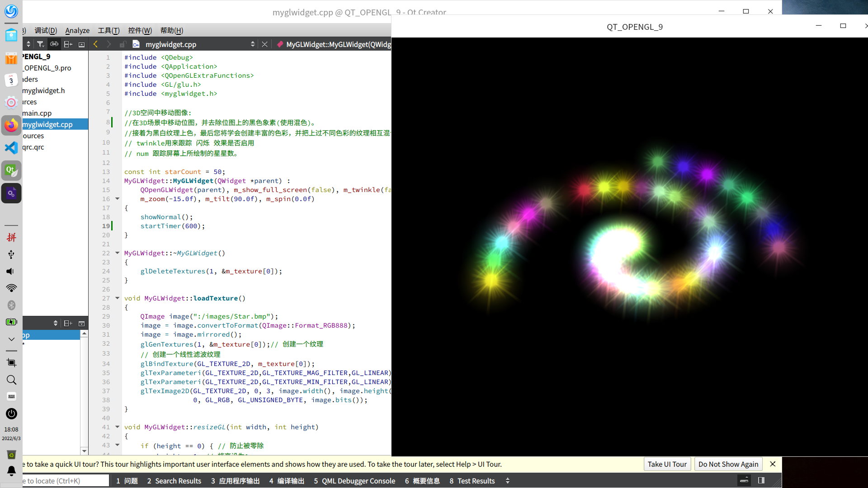Collapse the loadTexture function fold arrow

coord(117,298)
